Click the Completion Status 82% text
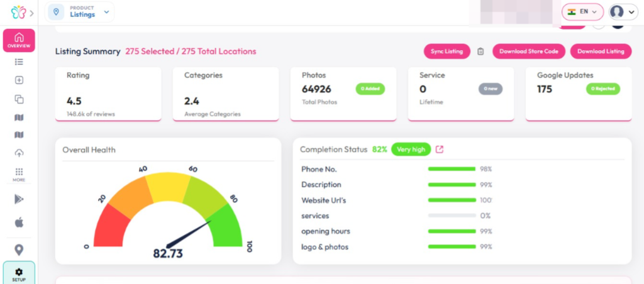 [x=379, y=150]
